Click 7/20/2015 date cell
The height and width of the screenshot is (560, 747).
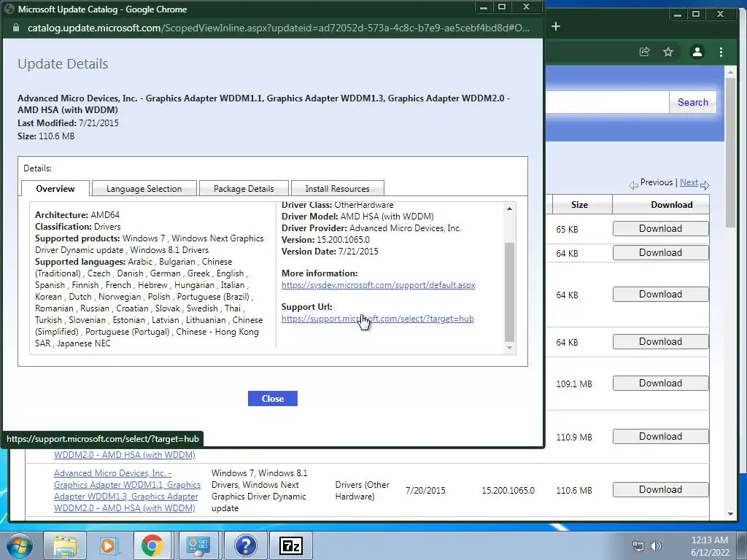pos(425,490)
